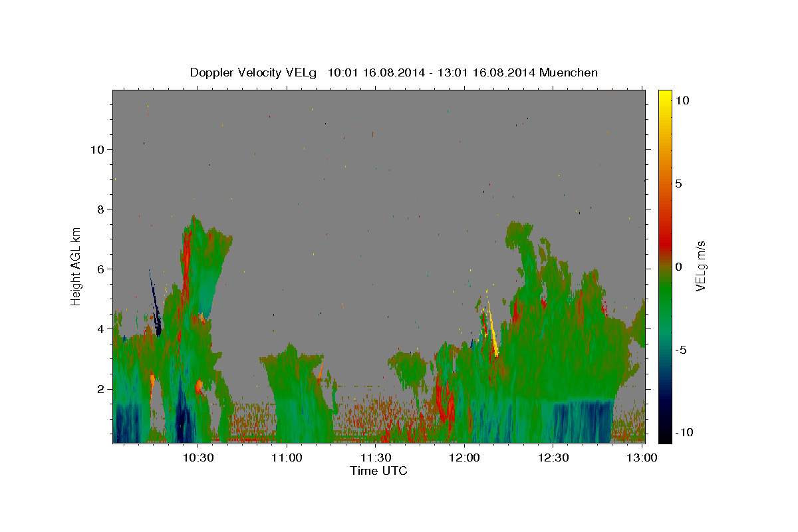Screen dimensions: 798x532
Task: Click the colorbar value 5 label
Action: tap(678, 184)
